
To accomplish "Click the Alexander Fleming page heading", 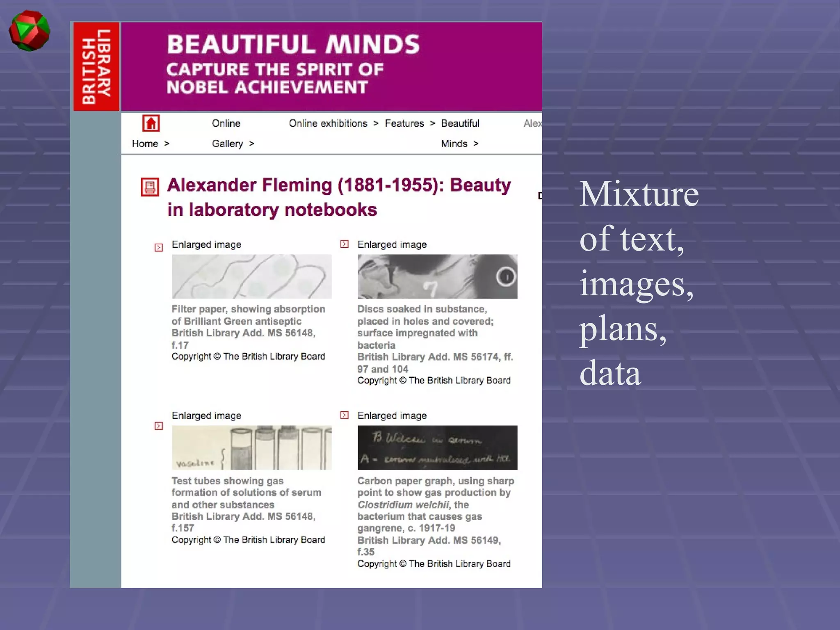I will (x=339, y=197).
